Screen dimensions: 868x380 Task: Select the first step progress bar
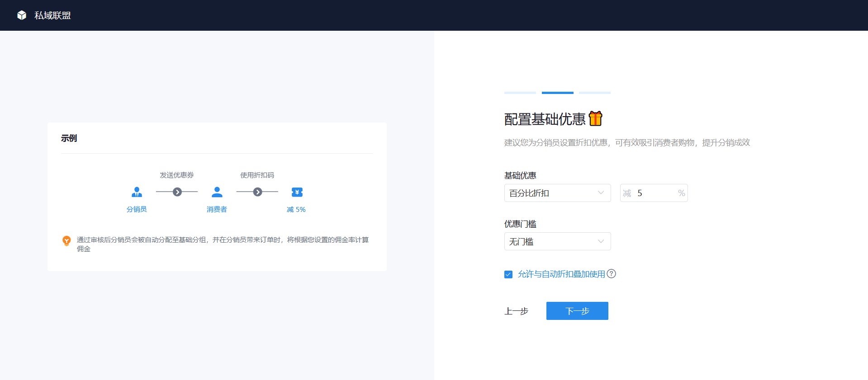tap(520, 93)
